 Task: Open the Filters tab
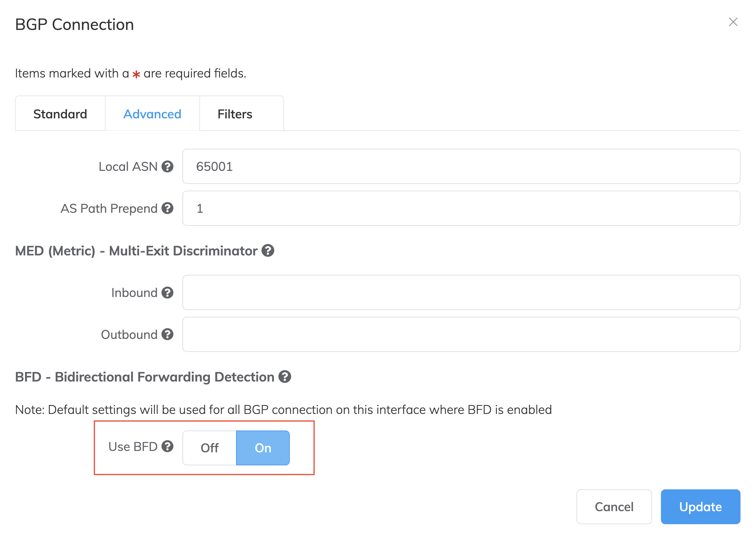[x=235, y=114]
